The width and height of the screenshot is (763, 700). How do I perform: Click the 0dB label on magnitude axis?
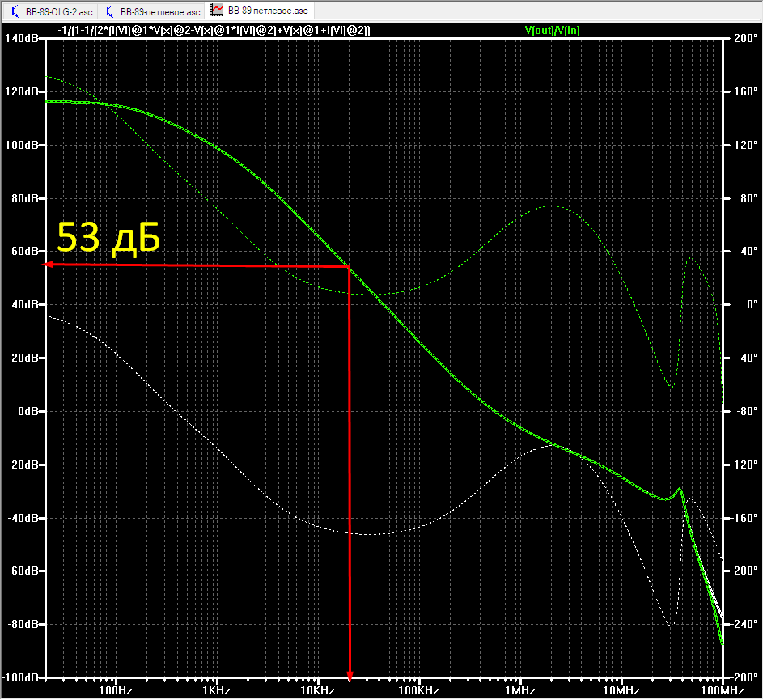click(28, 411)
